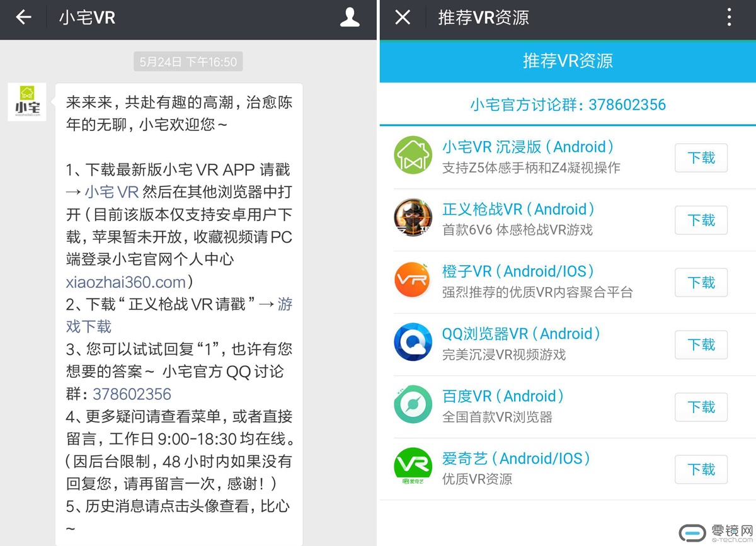Download 爱奇艺 (Android/IOS)
The image size is (756, 546).
(x=701, y=469)
